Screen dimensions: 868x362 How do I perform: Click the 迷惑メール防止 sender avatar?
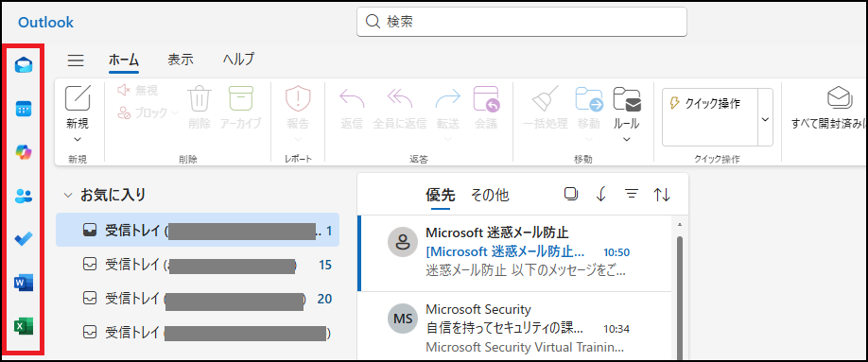point(403,242)
